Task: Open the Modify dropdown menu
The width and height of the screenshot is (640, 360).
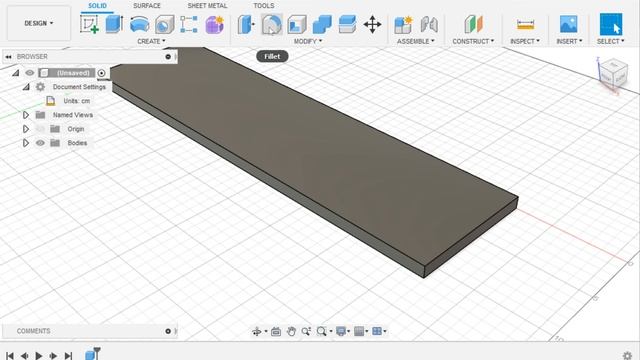Action: pos(308,41)
